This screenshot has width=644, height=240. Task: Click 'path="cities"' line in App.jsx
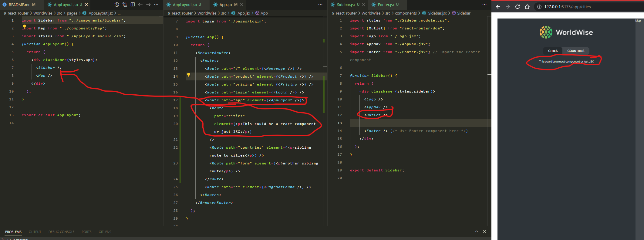coord(229,116)
